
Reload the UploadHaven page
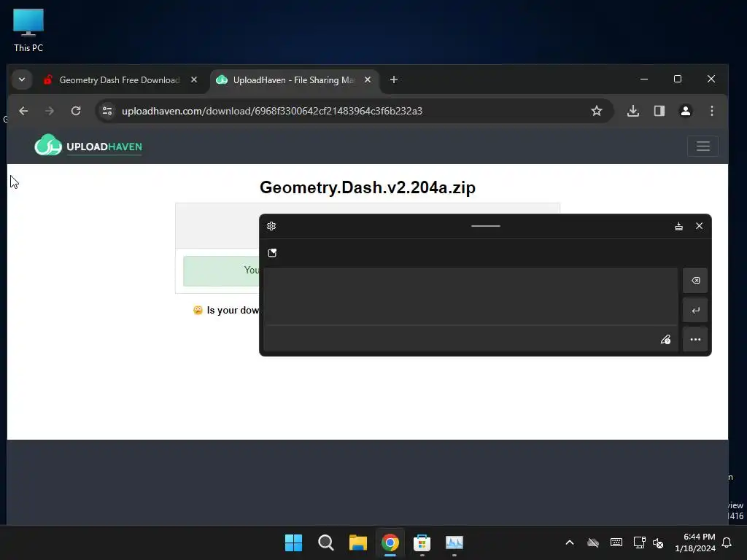tap(76, 111)
